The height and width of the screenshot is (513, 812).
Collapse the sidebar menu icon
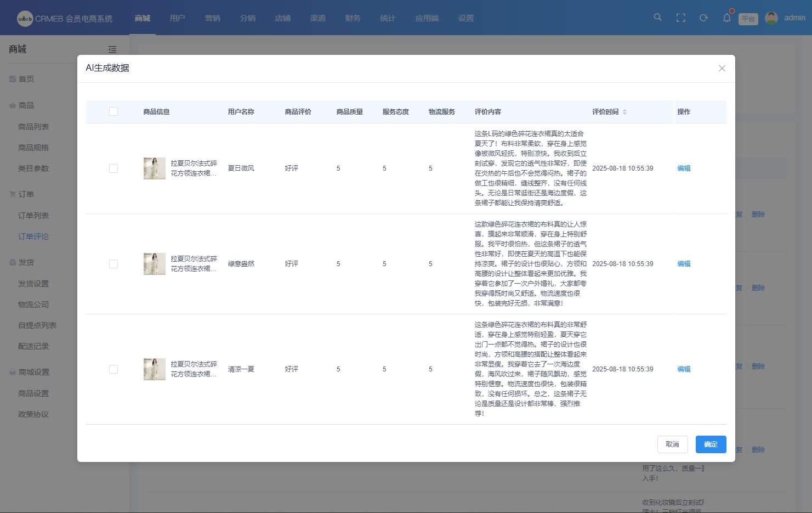click(112, 49)
